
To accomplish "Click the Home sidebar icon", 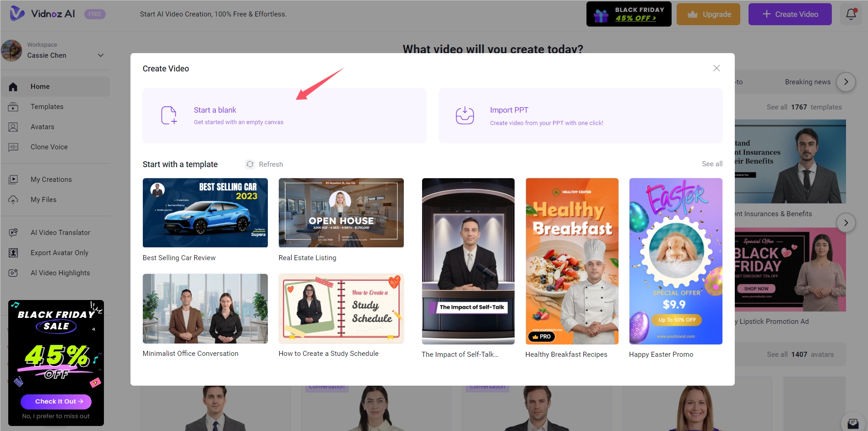I will (13, 87).
